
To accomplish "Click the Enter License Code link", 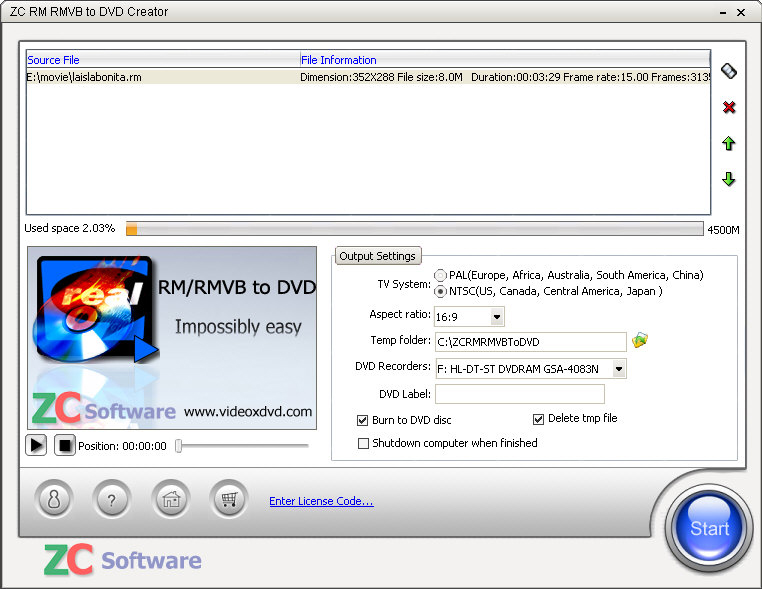I will (x=321, y=501).
